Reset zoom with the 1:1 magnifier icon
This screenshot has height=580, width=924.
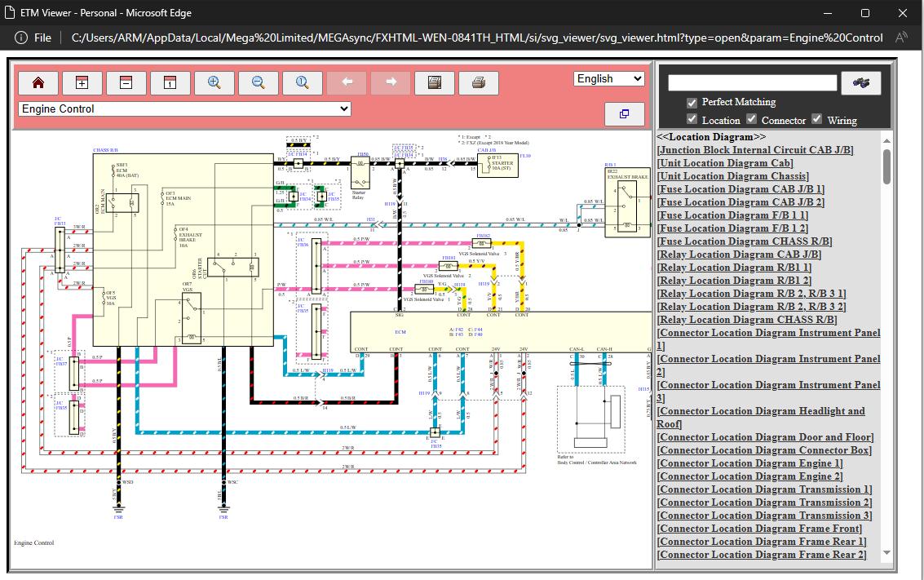pyautogui.click(x=302, y=82)
